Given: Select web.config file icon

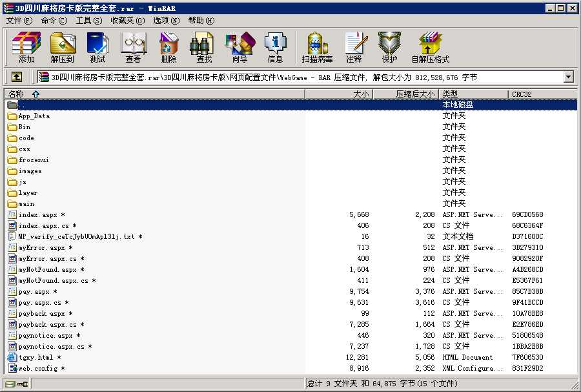Looking at the screenshot, I should click(12, 368).
